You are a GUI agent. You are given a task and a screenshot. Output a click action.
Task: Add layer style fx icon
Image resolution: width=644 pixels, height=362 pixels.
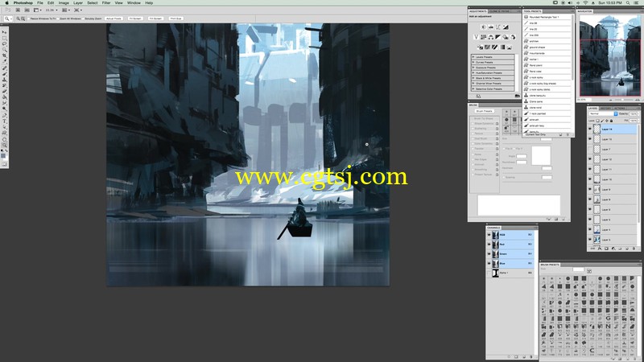[x=600, y=249]
